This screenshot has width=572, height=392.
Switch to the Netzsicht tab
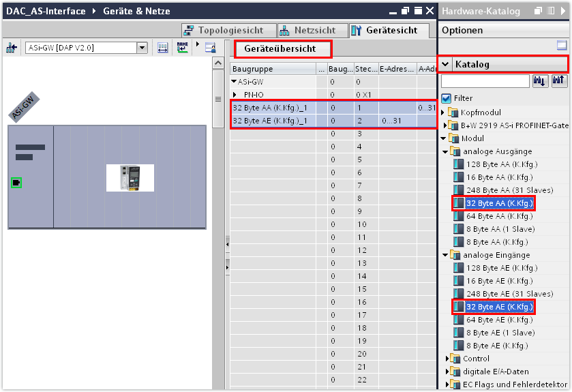(x=307, y=31)
